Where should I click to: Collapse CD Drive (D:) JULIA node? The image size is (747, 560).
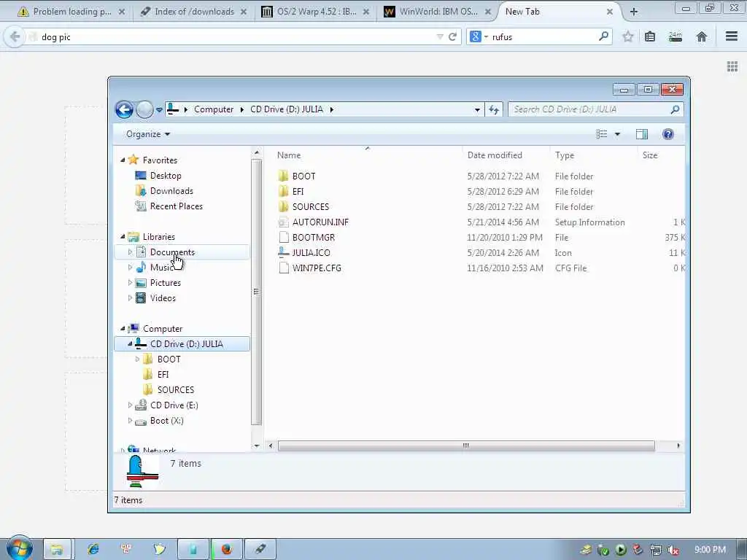point(130,344)
